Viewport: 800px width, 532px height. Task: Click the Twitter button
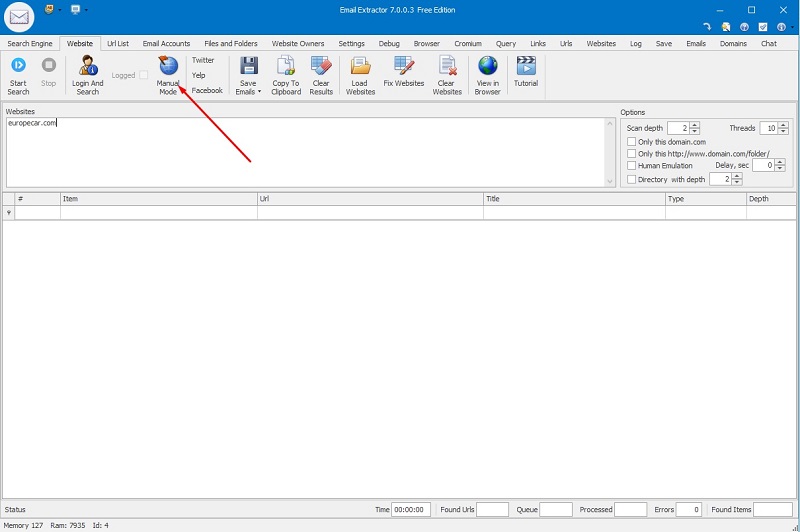click(x=203, y=60)
